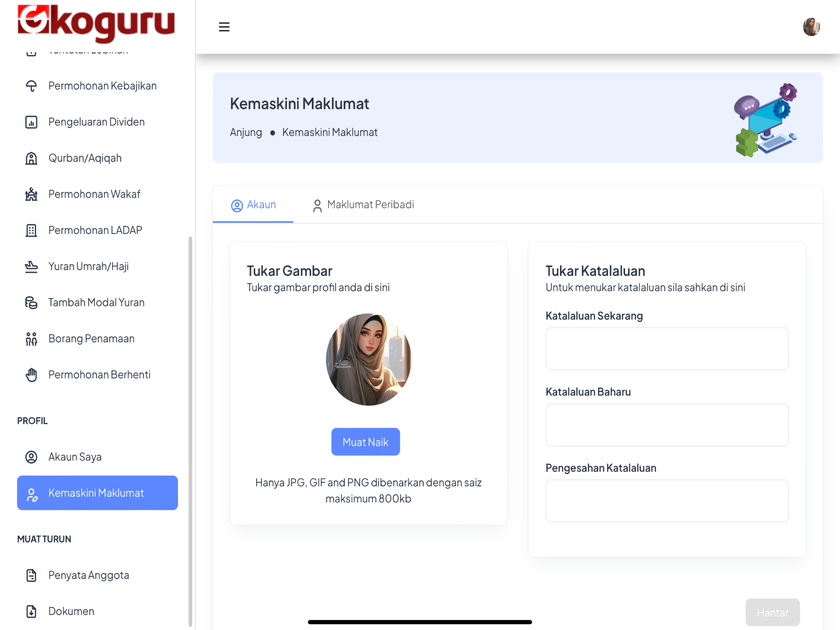This screenshot has width=840, height=630.
Task: Open Permohonan Berhenti
Action: [97, 375]
